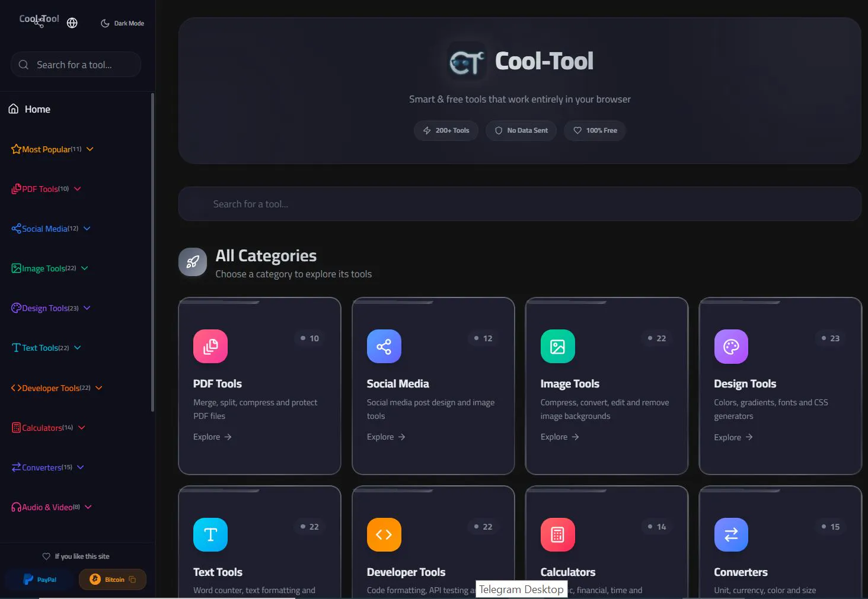The height and width of the screenshot is (599, 868).
Task: Open PDF Tools in the sidebar
Action: [46, 189]
